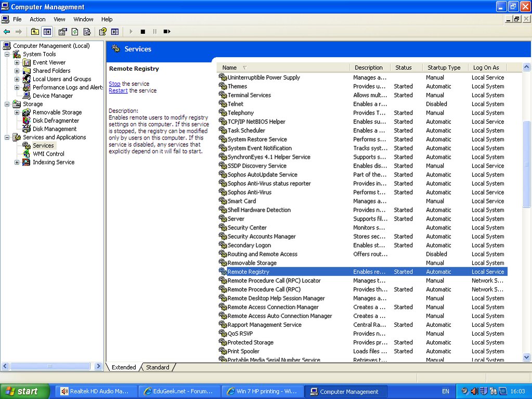Collapse the System Tools tree node

pyautogui.click(x=7, y=54)
